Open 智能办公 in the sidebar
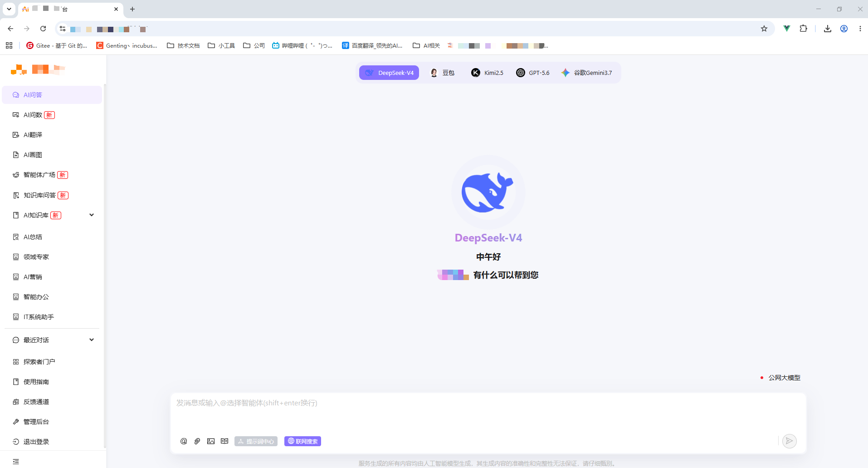 tap(52, 297)
